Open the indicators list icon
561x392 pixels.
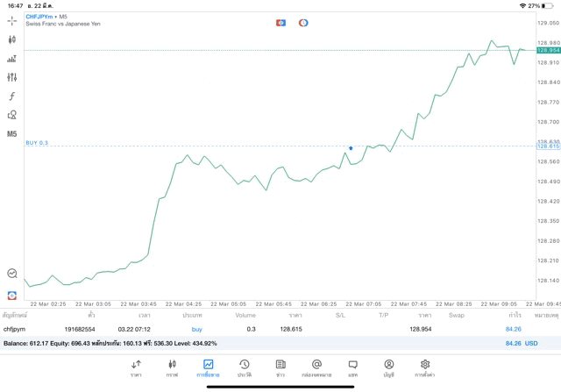[12, 59]
